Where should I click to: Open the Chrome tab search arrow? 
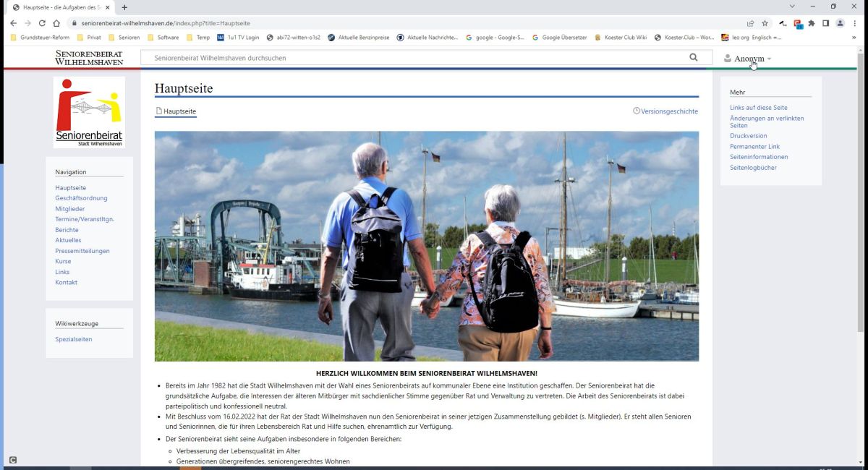click(792, 7)
